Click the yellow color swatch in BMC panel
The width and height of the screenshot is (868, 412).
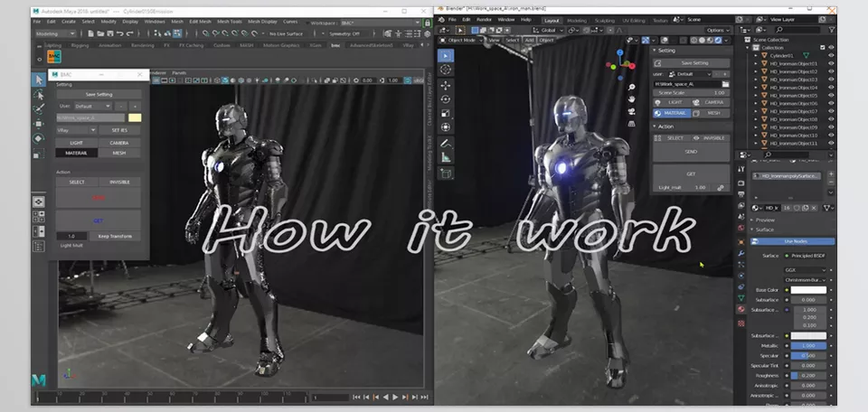[x=135, y=117]
